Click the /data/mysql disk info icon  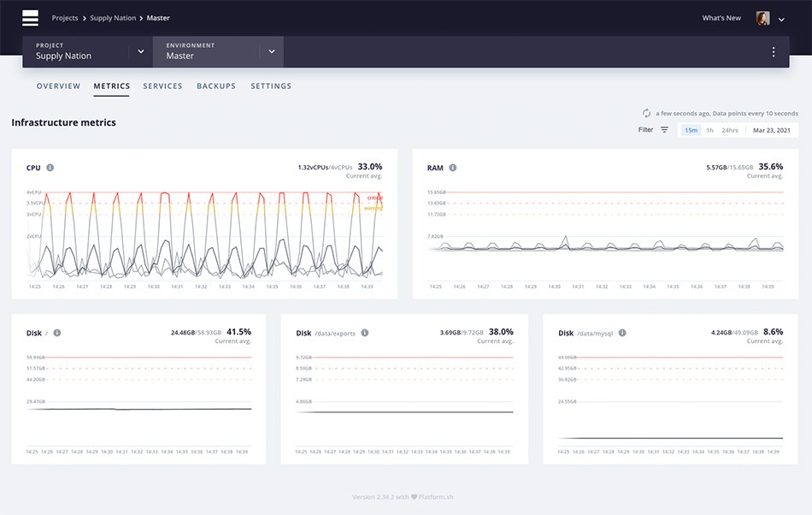coord(622,333)
